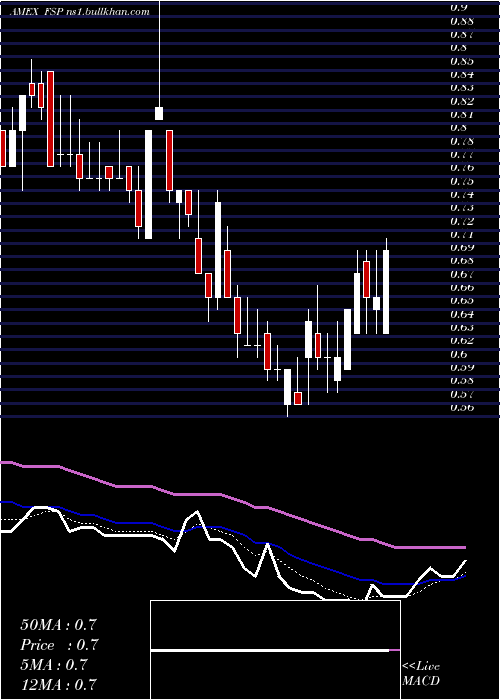Click the 50MA : 0.7 readout
Screen dimensions: 500x700
click(x=58, y=625)
